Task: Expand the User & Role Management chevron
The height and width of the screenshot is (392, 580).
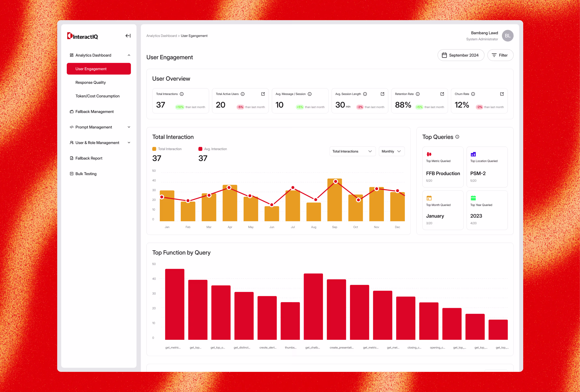Action: coord(129,143)
